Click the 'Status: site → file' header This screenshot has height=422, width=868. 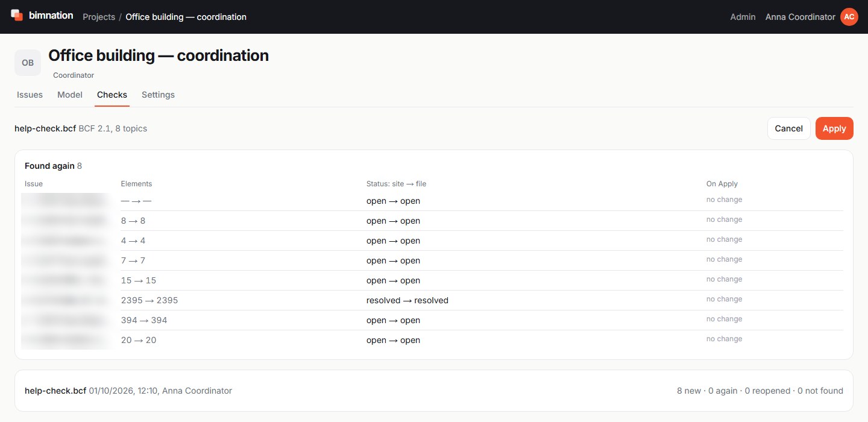(396, 184)
